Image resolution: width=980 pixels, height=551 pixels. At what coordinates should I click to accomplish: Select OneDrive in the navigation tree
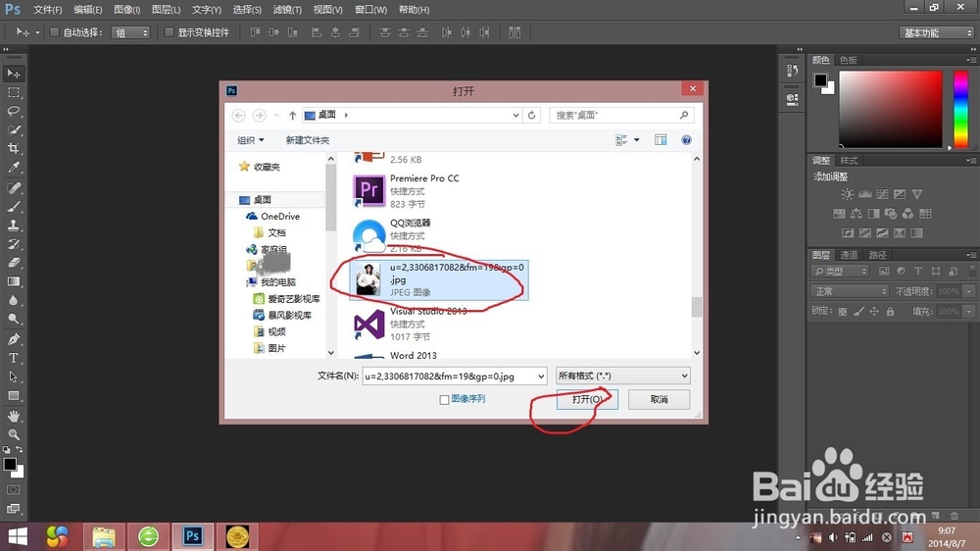(280, 217)
